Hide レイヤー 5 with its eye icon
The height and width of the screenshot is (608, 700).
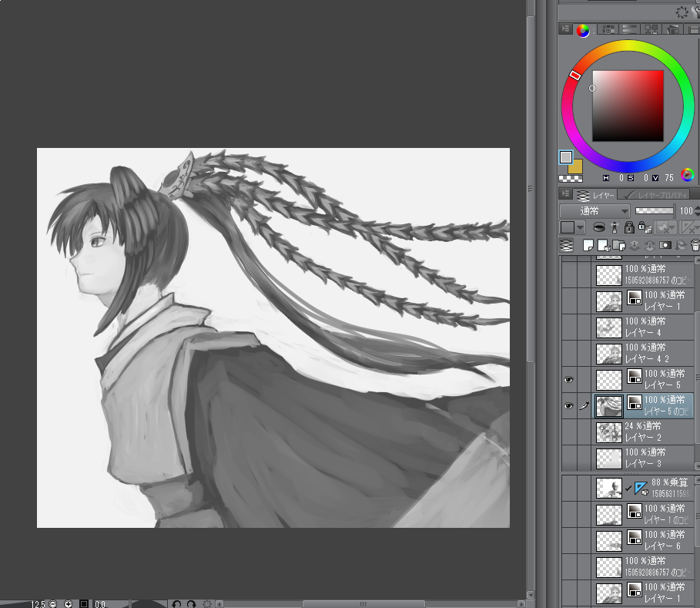pyautogui.click(x=569, y=379)
